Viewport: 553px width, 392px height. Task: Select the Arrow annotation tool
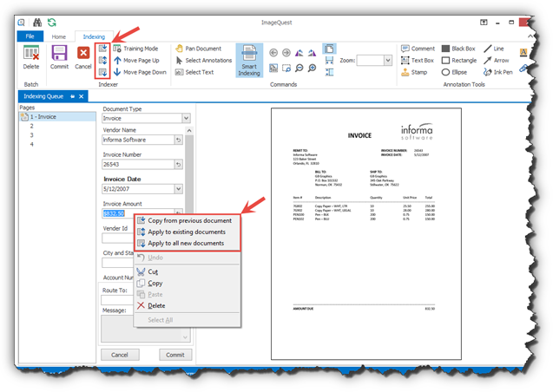pyautogui.click(x=497, y=60)
